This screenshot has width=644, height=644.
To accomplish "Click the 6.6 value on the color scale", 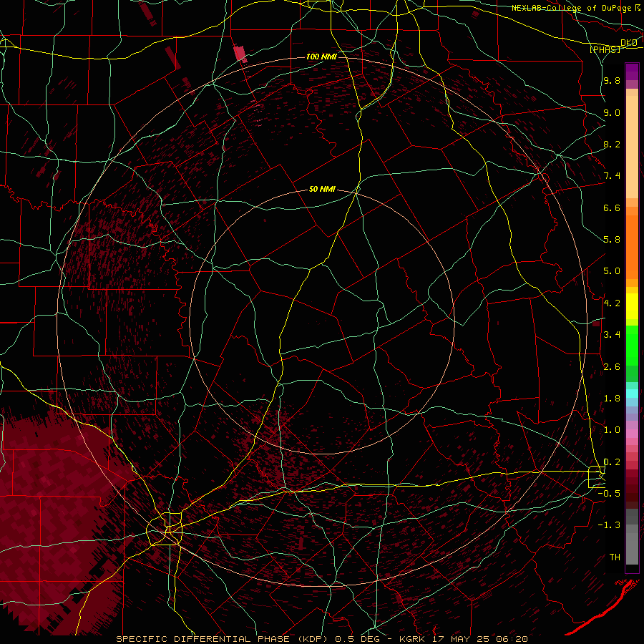I will tap(612, 208).
